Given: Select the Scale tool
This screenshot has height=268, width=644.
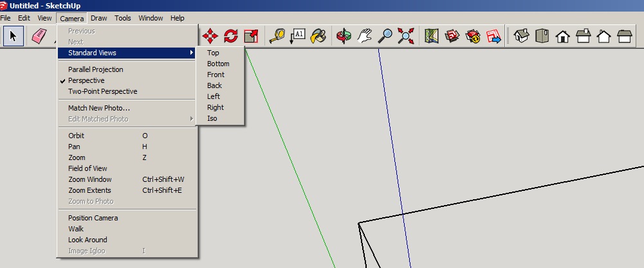Looking at the screenshot, I should click(251, 36).
